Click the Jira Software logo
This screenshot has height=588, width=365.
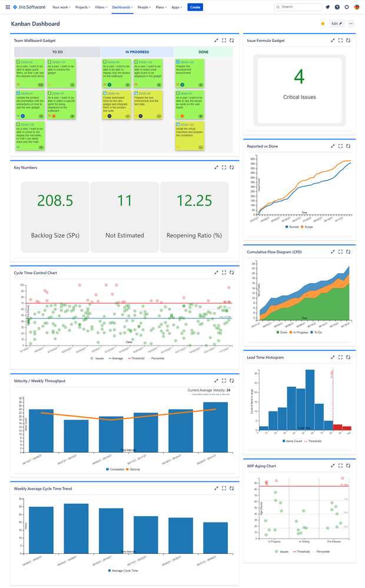click(x=29, y=7)
